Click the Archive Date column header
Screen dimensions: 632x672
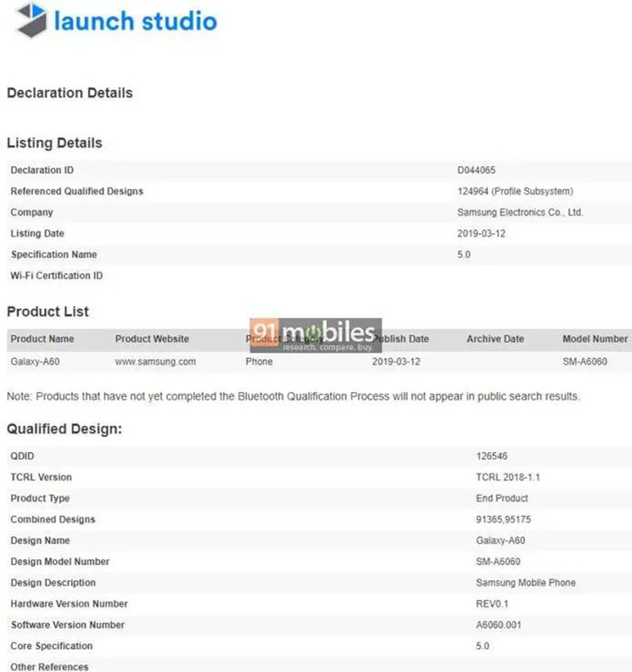(x=496, y=339)
